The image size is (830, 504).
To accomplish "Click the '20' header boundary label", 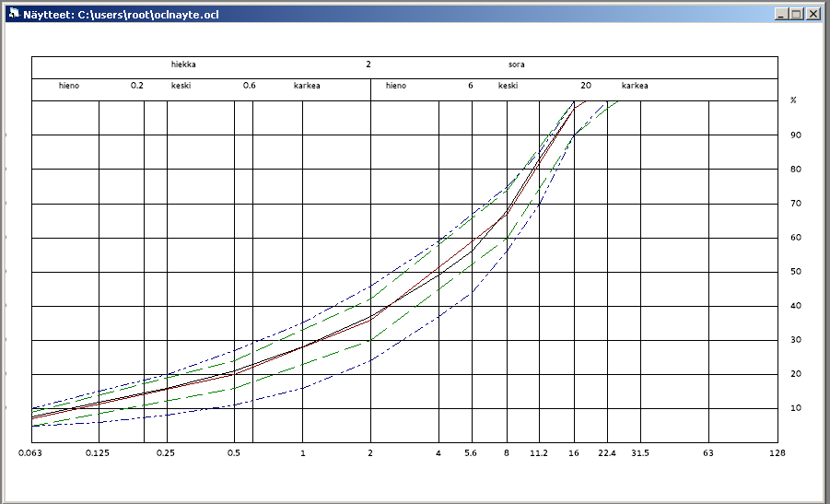I will click(586, 86).
